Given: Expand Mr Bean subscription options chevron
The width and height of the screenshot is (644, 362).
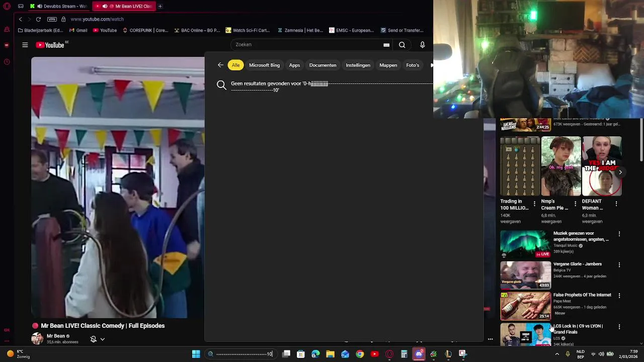Looking at the screenshot, I should pyautogui.click(x=103, y=339).
